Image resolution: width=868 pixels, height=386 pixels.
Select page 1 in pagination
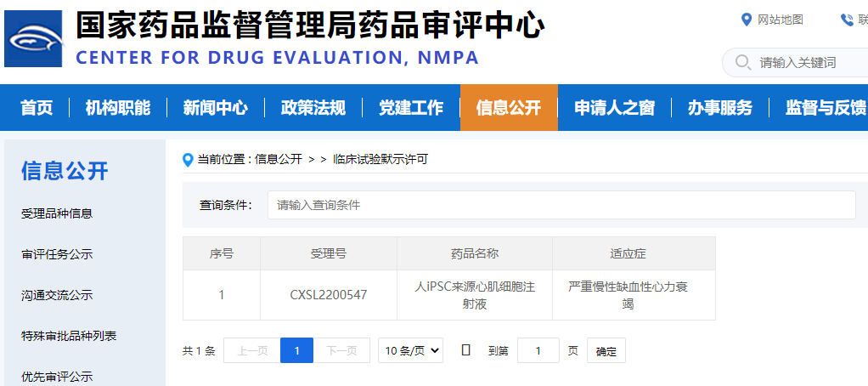click(x=296, y=350)
